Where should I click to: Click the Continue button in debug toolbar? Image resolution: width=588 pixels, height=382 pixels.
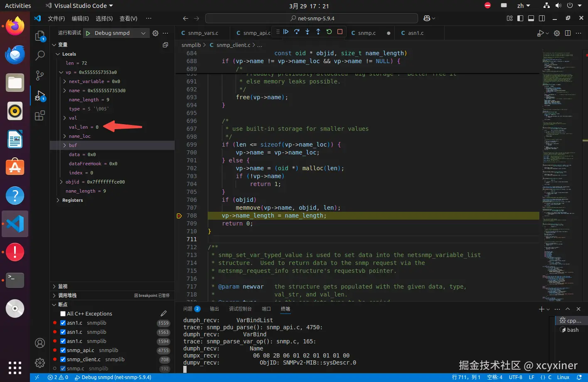click(286, 32)
